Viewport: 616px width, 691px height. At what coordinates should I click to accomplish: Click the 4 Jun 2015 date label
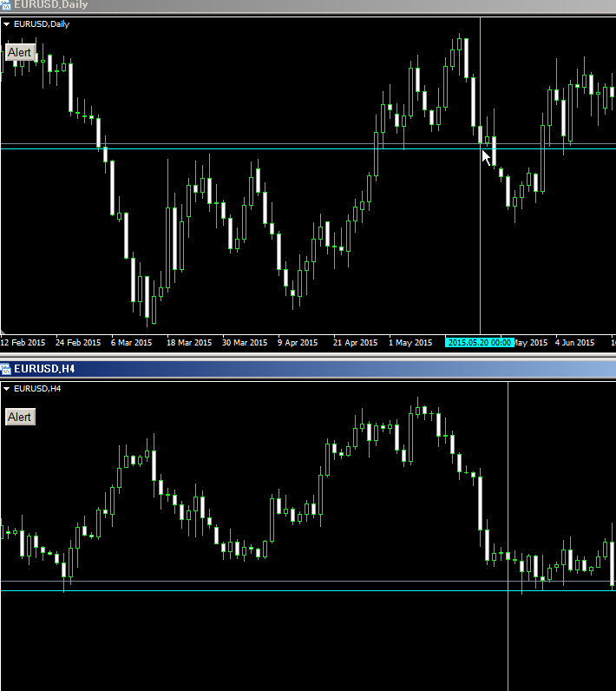pyautogui.click(x=574, y=342)
